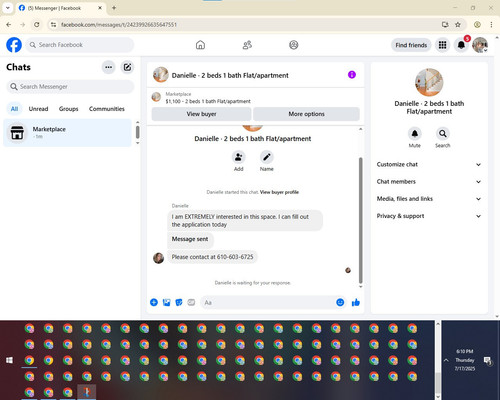Click the Search Messenger field

tap(70, 87)
